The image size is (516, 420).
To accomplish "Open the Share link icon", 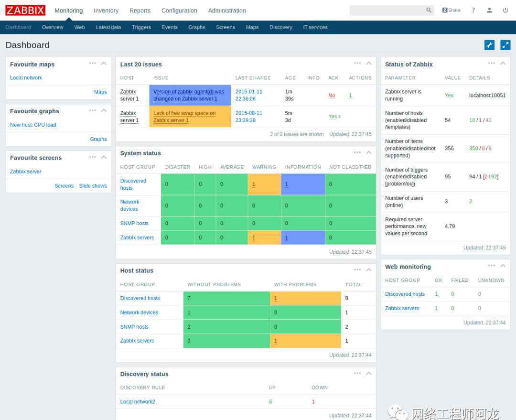I will pos(451,10).
